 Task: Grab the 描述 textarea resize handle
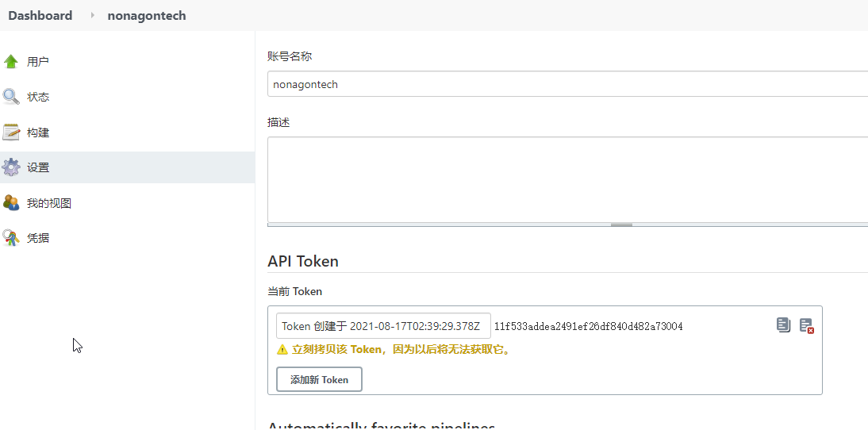621,225
